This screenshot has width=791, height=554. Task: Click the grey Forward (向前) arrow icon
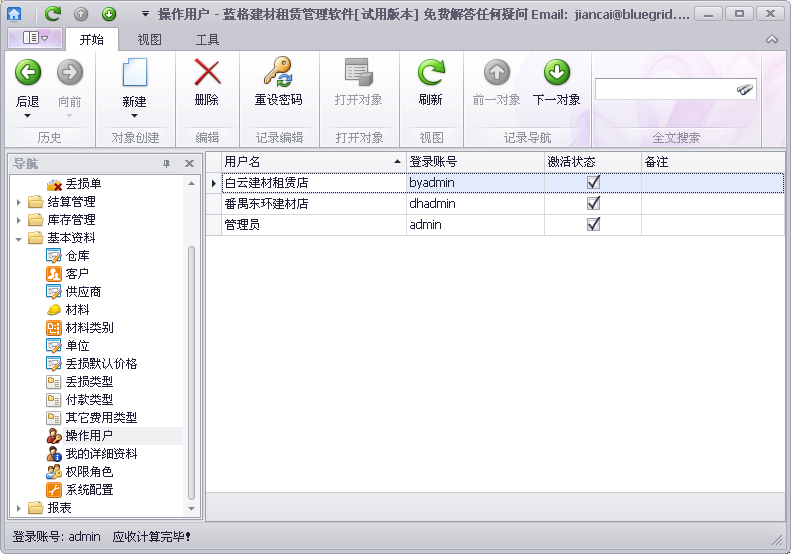tap(70, 73)
